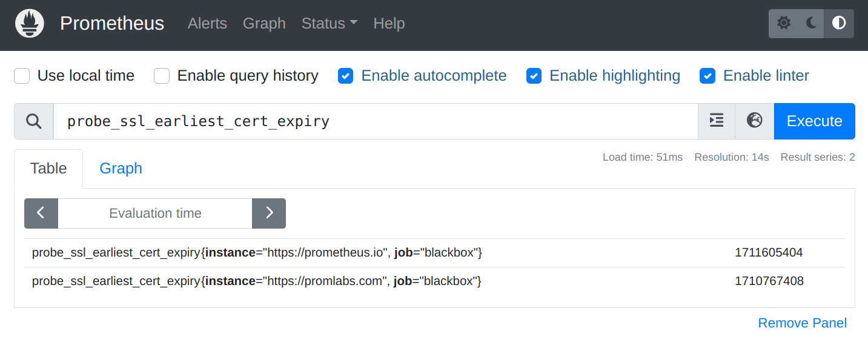
Task: Format the expression with the indent icon
Action: pos(717,121)
